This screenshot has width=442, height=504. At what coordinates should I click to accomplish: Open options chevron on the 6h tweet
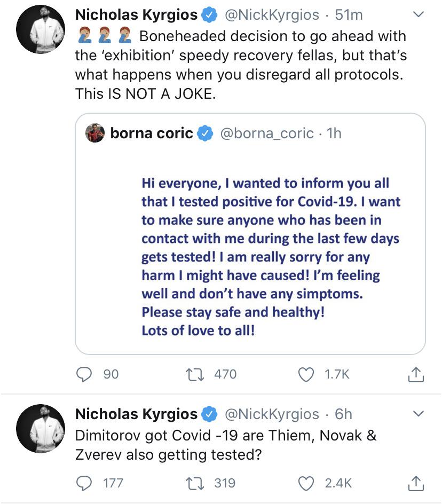coord(419,414)
